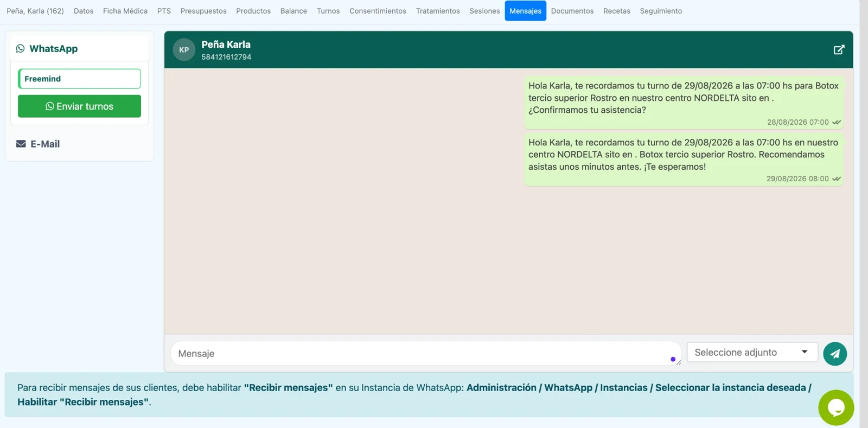Switch to the Datos tab
This screenshot has height=428, width=868.
84,11
